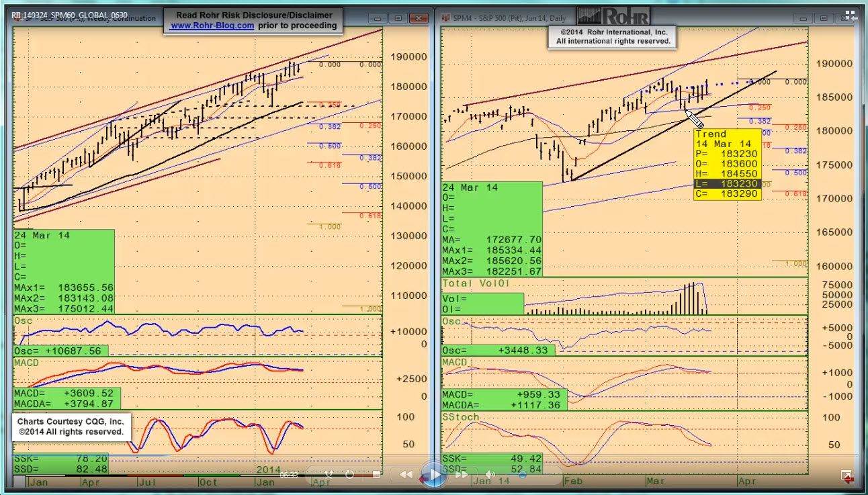Enter full screen via bottom-right corner icon

click(846, 476)
